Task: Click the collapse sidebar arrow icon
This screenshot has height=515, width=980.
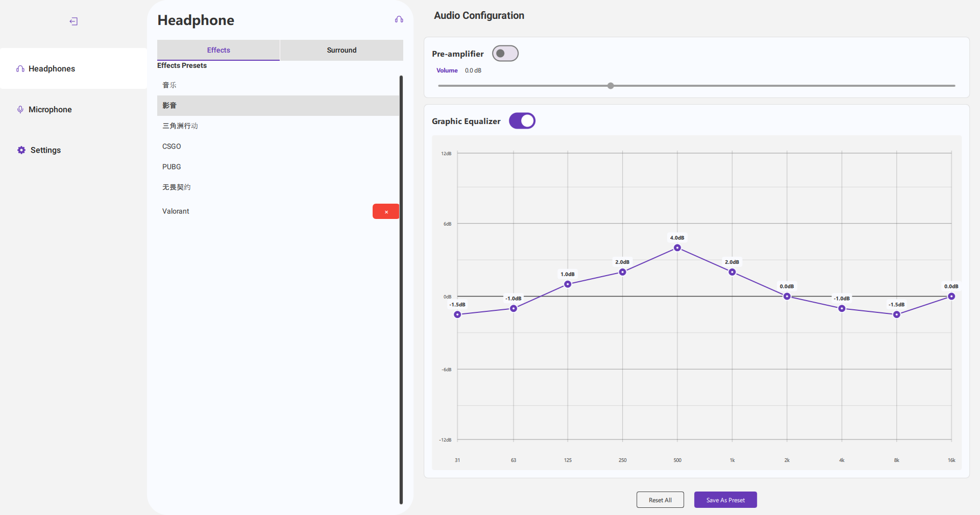Action: coord(73,21)
